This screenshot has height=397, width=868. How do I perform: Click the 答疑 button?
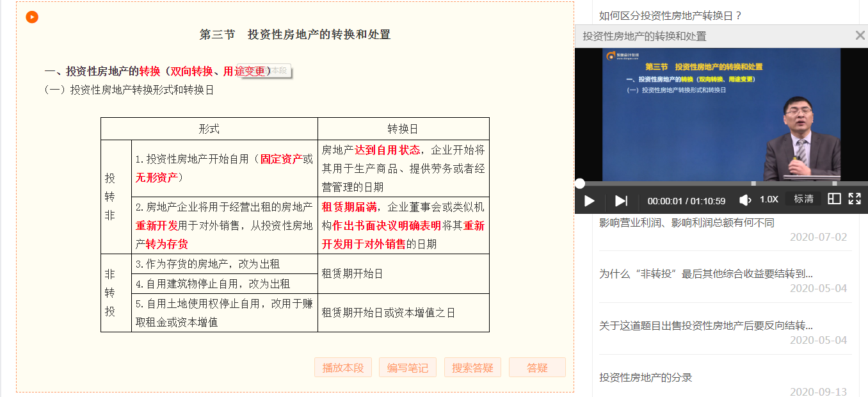point(536,367)
